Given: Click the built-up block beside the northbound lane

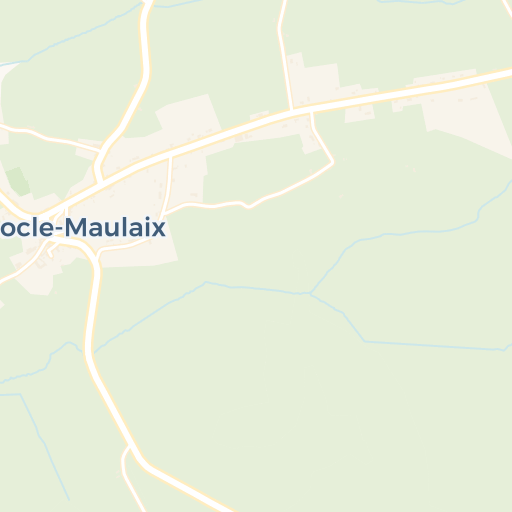Looking at the screenshot, I should 315,80.
